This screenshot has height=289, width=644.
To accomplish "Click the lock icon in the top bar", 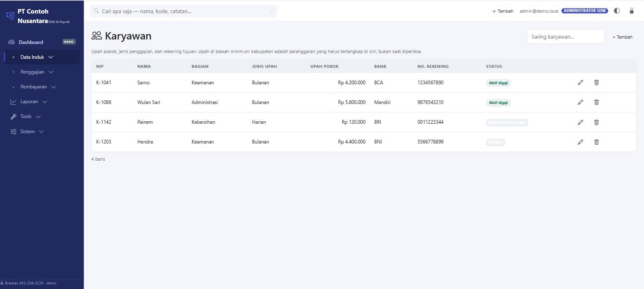I will (x=632, y=11).
